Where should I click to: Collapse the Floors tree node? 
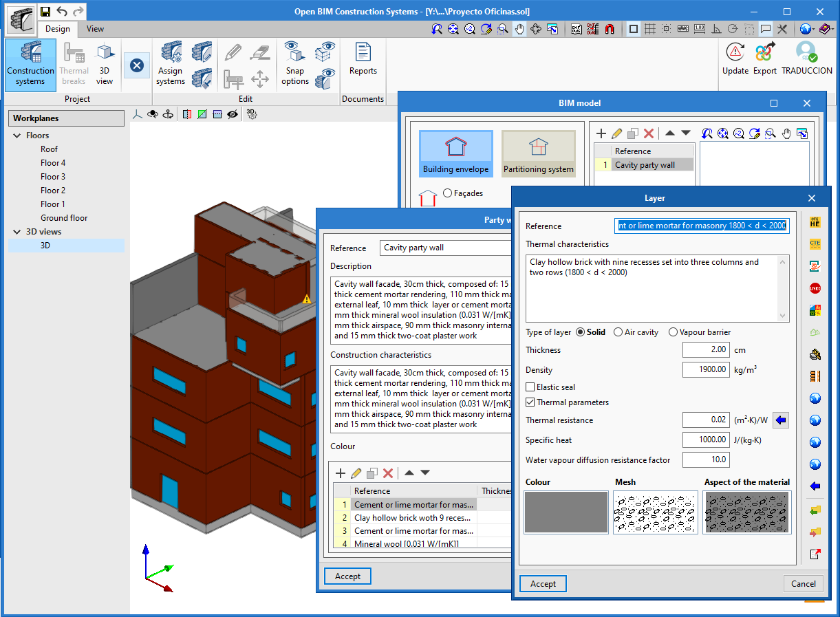(17, 136)
